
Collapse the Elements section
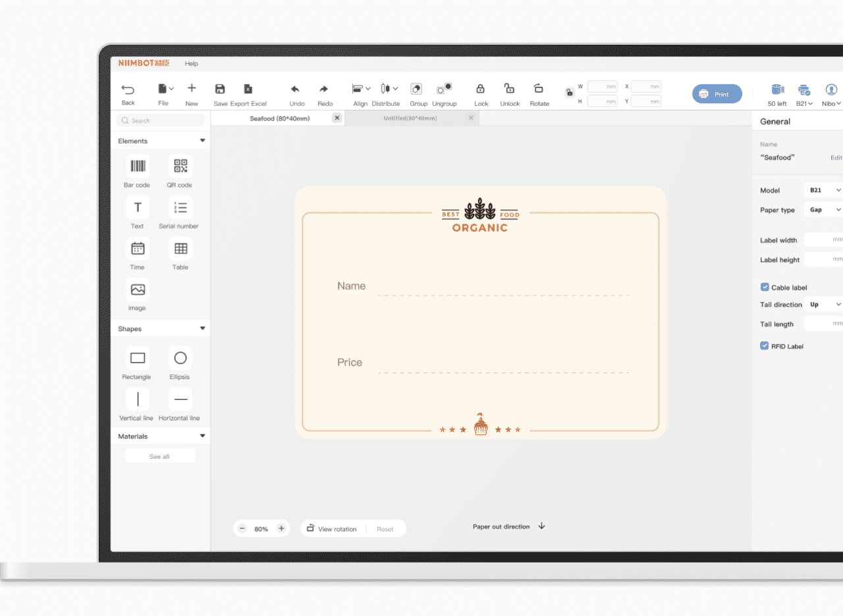coord(202,141)
